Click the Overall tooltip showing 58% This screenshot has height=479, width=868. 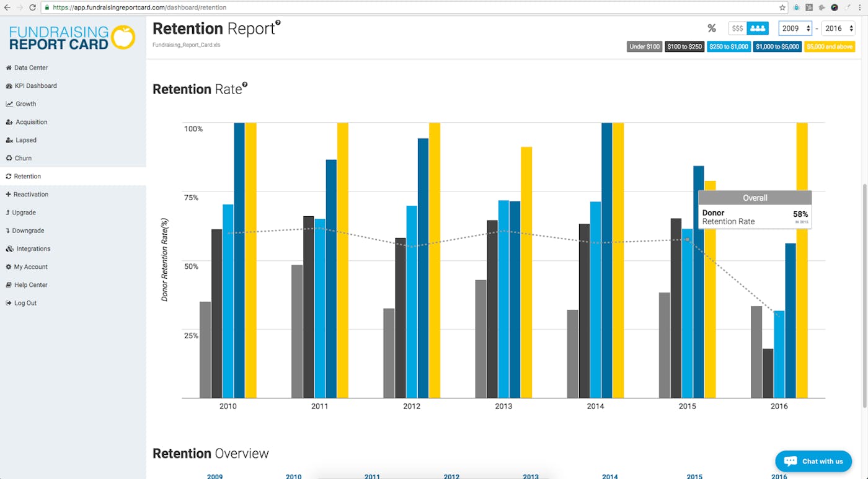coord(755,210)
